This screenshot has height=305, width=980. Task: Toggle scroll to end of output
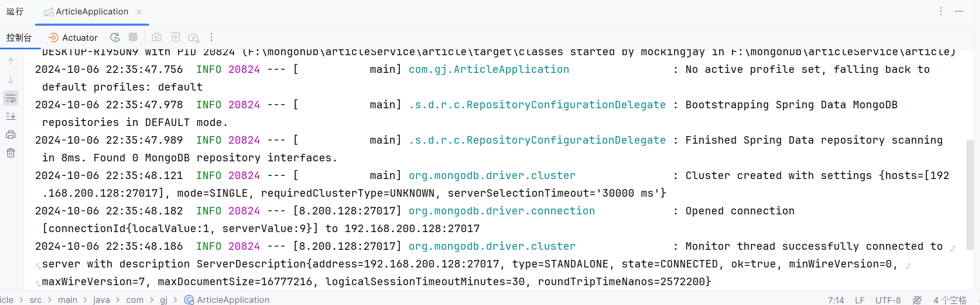[11, 116]
